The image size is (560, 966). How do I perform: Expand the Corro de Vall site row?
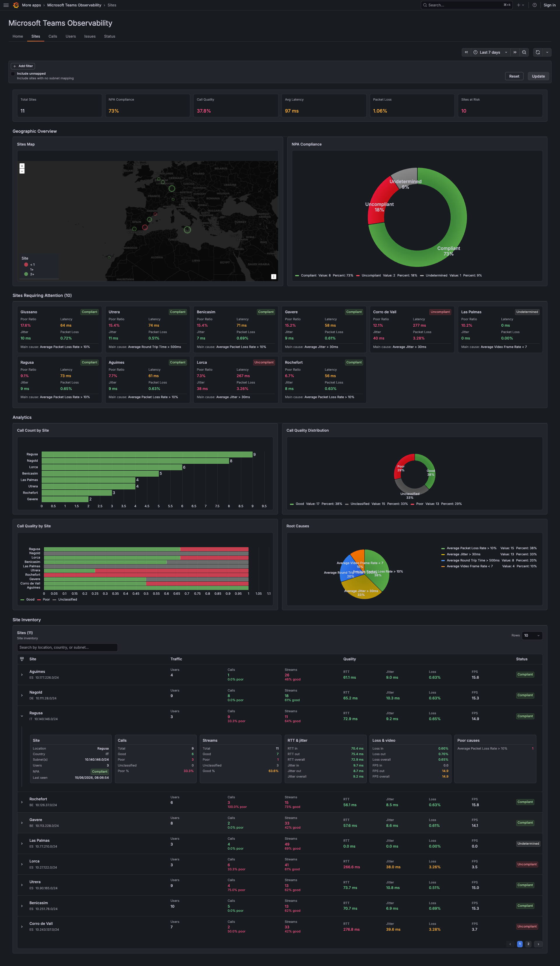click(x=22, y=927)
